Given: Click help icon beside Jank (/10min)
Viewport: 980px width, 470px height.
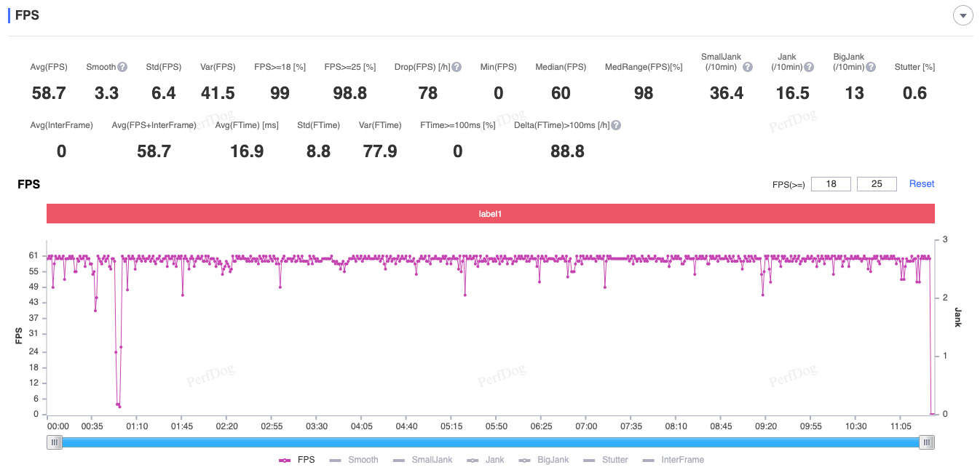Looking at the screenshot, I should (809, 67).
